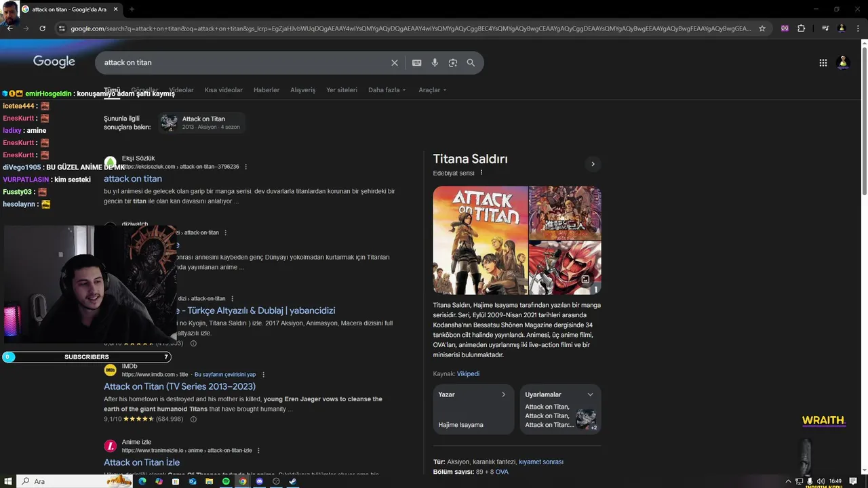Image resolution: width=868 pixels, height=488 pixels.
Task: Expand the Daha fazla dropdown
Action: (x=387, y=90)
